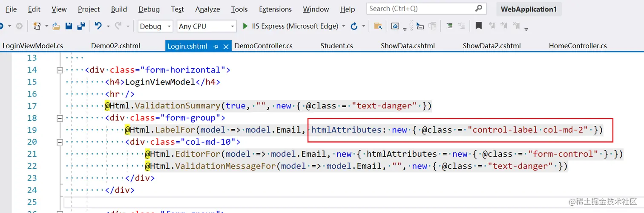
Task: Open the Test menu
Action: 178,9
